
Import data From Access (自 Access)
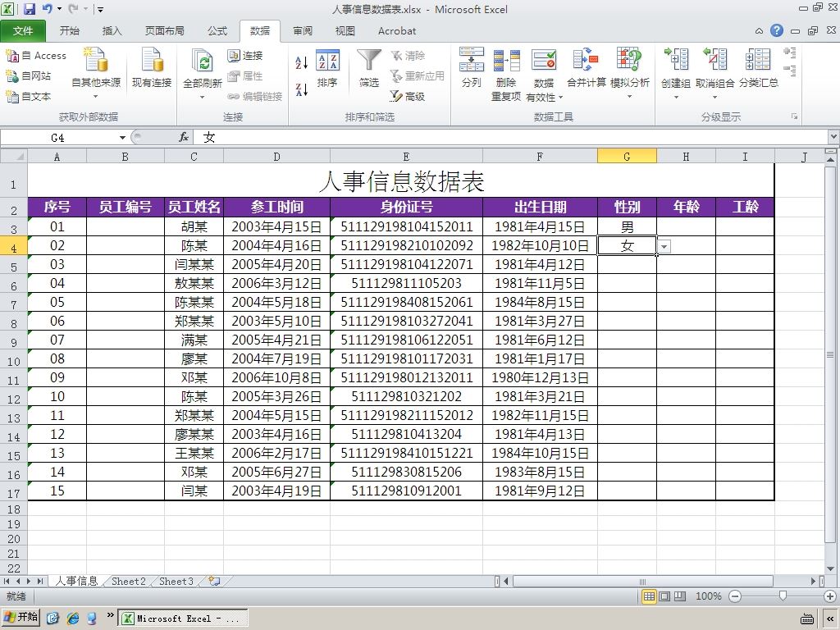[36, 56]
